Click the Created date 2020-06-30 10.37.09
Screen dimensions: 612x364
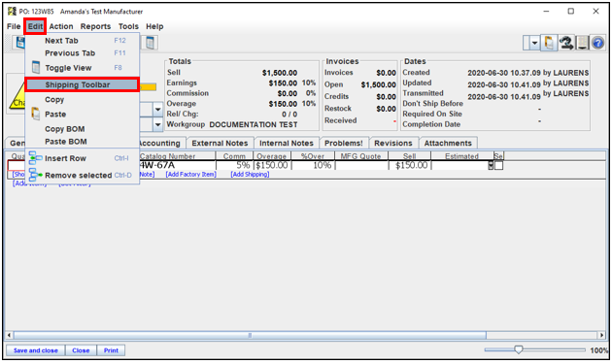(x=504, y=73)
